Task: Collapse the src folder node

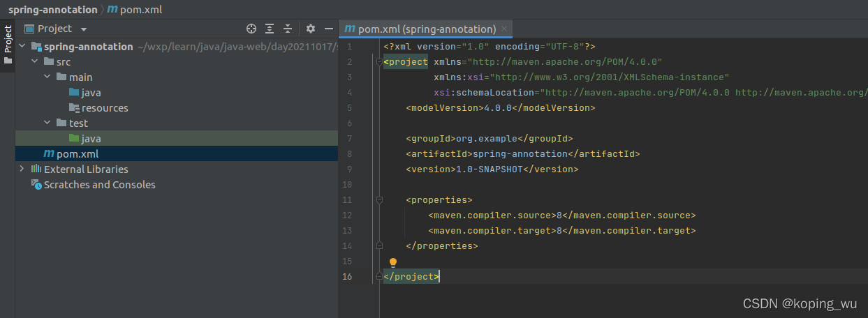Action: 35,61
